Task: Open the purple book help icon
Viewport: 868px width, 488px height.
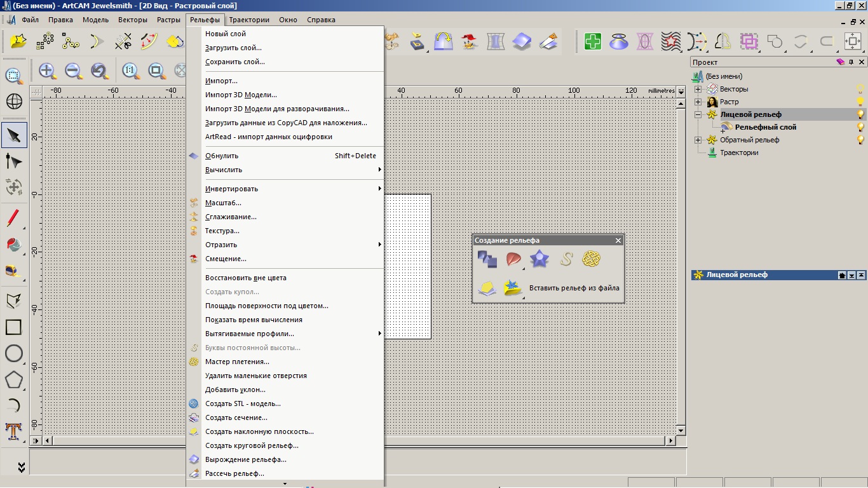Action: 841,62
